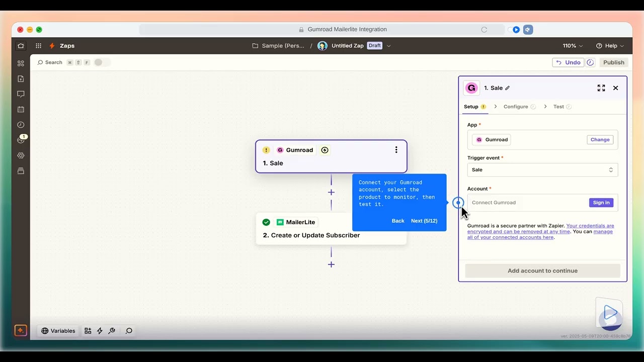
Task: Toggle the switch next to Search
Action: point(101,62)
